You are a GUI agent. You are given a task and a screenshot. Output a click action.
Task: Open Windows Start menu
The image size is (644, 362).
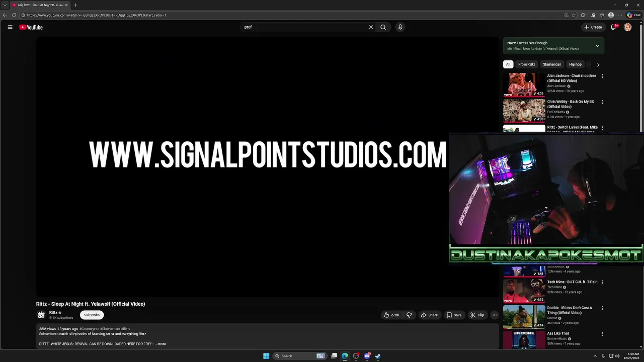[x=266, y=356]
